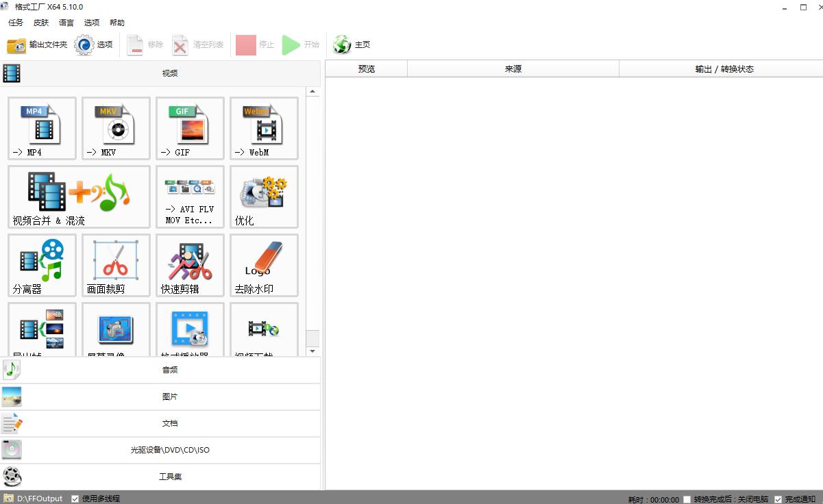Click the video panel scroll down arrow
The height and width of the screenshot is (504, 823).
pos(312,351)
